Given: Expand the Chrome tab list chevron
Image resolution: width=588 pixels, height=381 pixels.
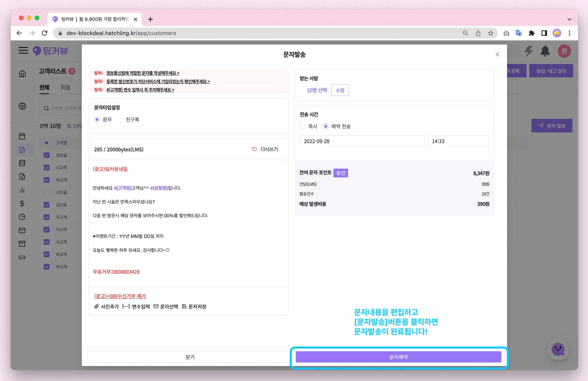Looking at the screenshot, I should coord(569,19).
